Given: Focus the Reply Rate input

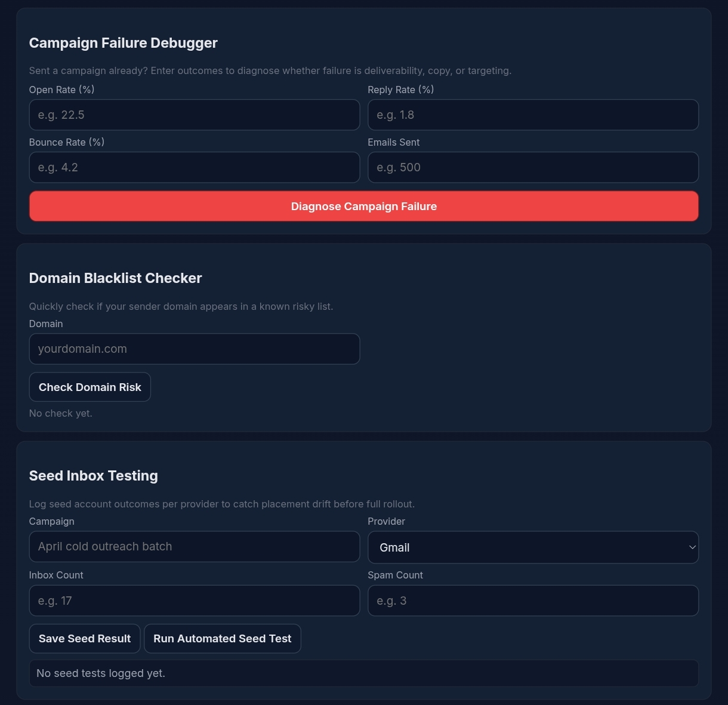Looking at the screenshot, I should [533, 115].
